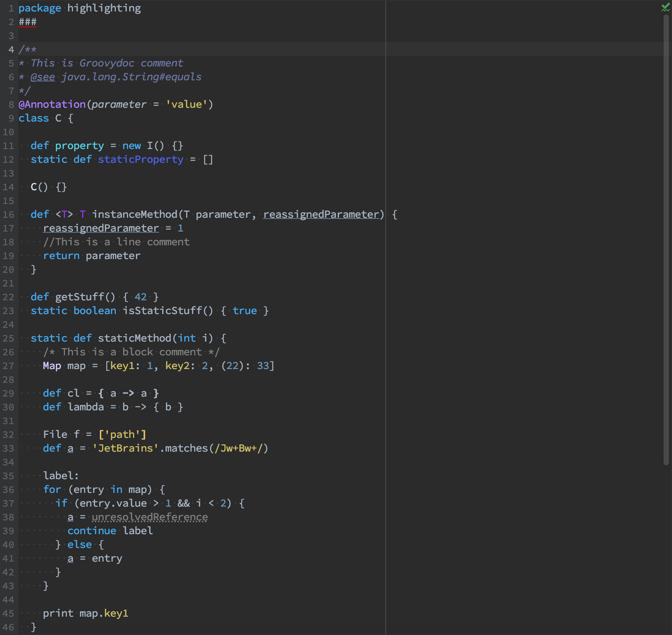This screenshot has width=672, height=635.
Task: Click the 'getStuff()' method name
Action: (x=85, y=297)
